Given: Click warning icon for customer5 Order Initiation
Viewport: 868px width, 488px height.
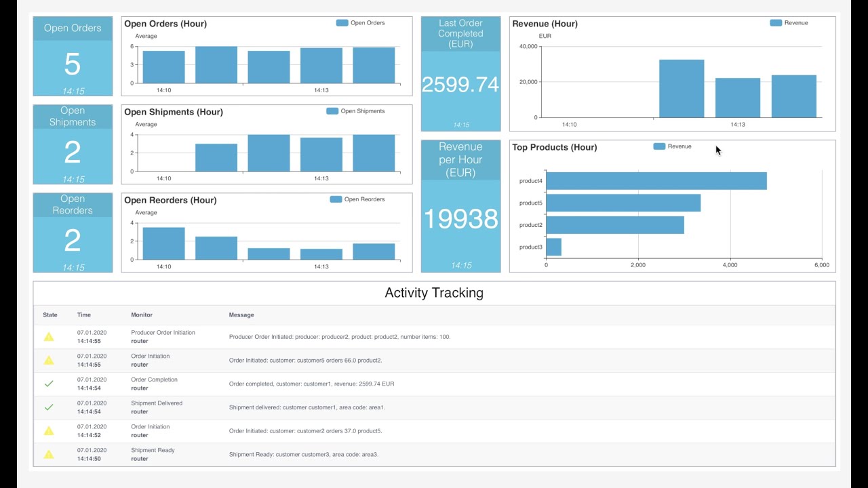Looking at the screenshot, I should (x=49, y=360).
